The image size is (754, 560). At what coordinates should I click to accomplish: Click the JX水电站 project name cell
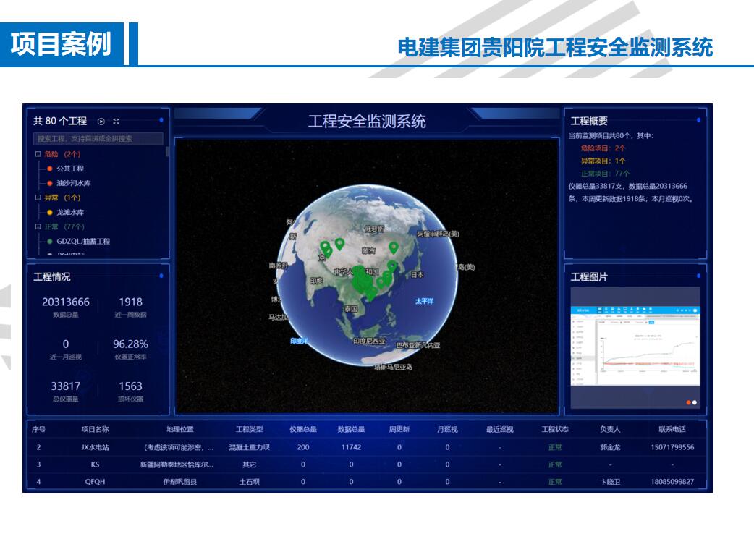click(96, 447)
